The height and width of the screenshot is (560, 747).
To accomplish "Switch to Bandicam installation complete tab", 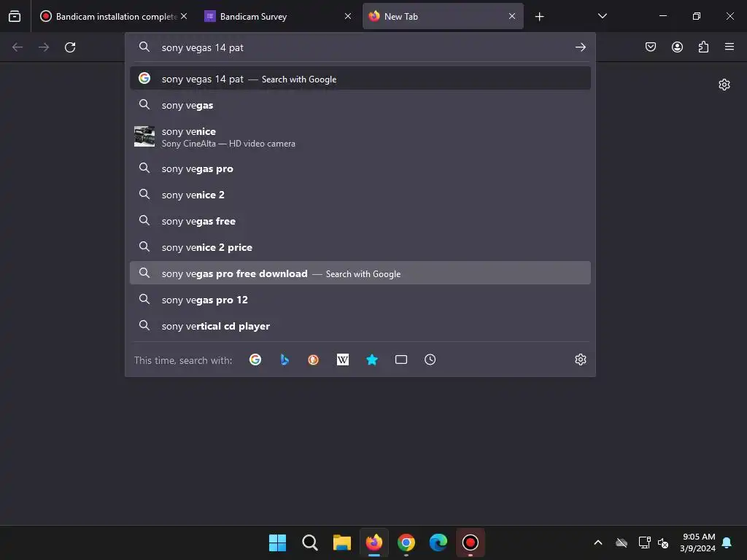I will (x=112, y=16).
